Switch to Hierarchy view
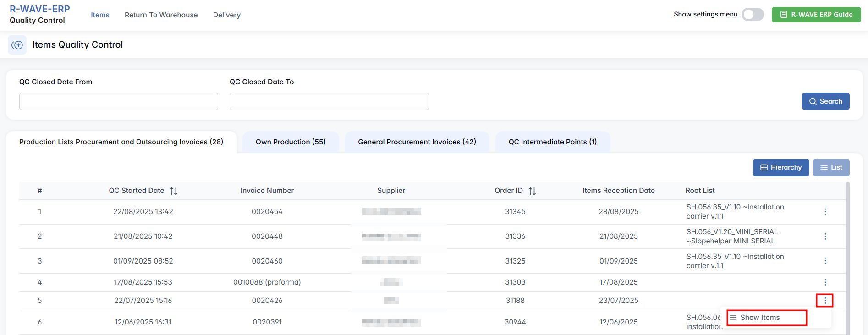This screenshot has height=335, width=868. (780, 168)
